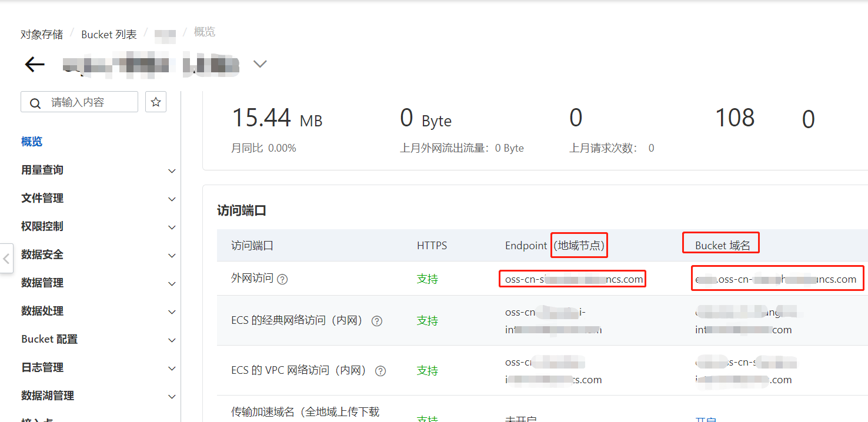Go to Bucket 列表 breadcrumb link
Viewport: 868px width, 422px height.
point(109,35)
